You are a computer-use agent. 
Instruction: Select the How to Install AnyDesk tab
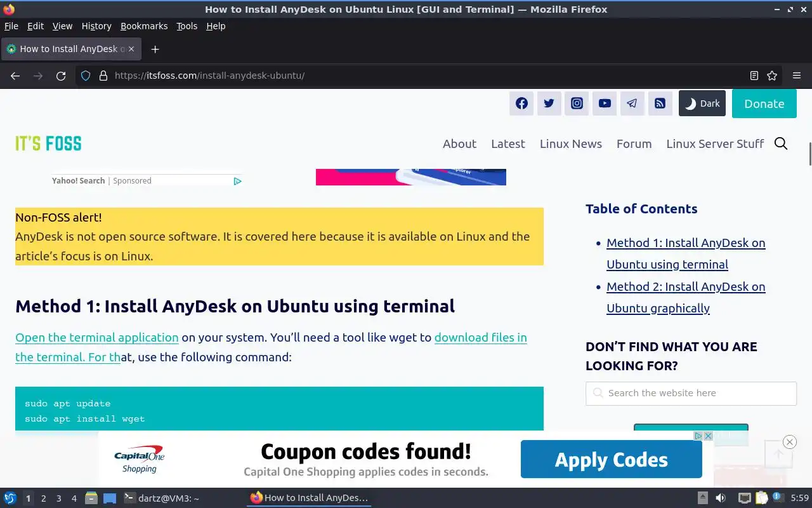72,49
